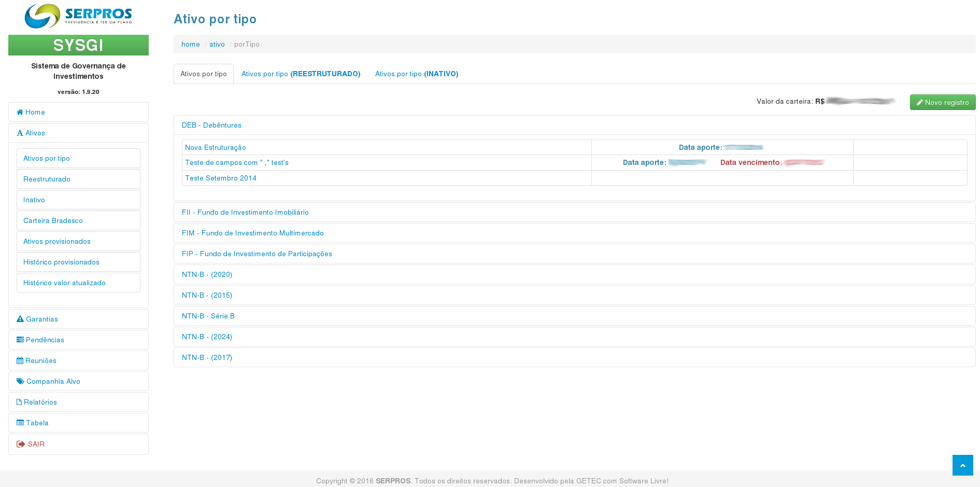Go to ativo in the breadcrumb
980x487 pixels.
coord(217,44)
